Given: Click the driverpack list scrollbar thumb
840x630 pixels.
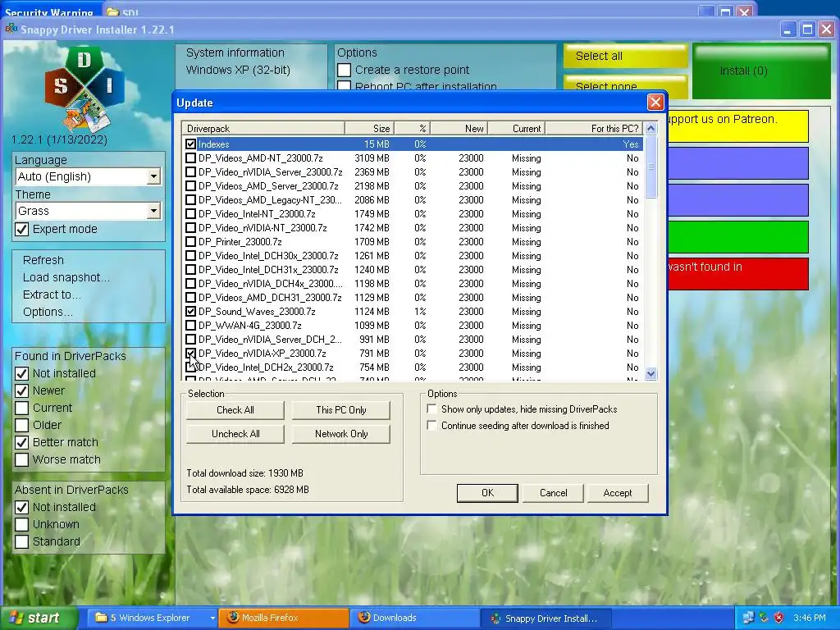Looking at the screenshot, I should tap(651, 167).
